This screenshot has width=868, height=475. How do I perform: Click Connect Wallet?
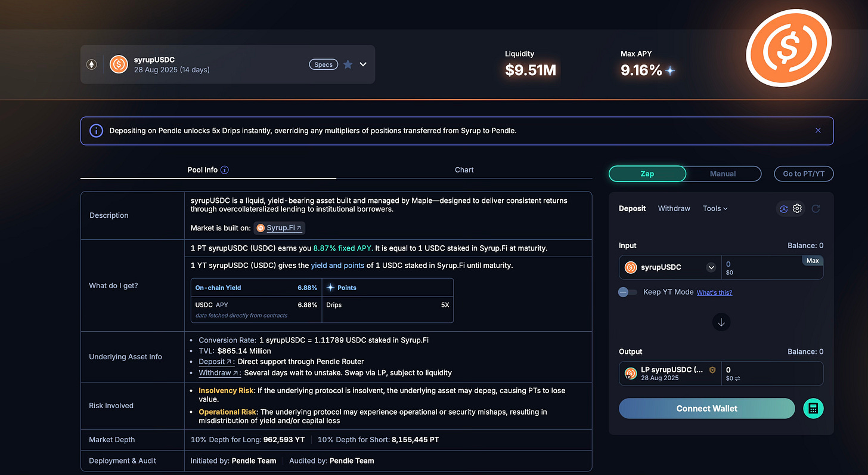[x=707, y=409]
